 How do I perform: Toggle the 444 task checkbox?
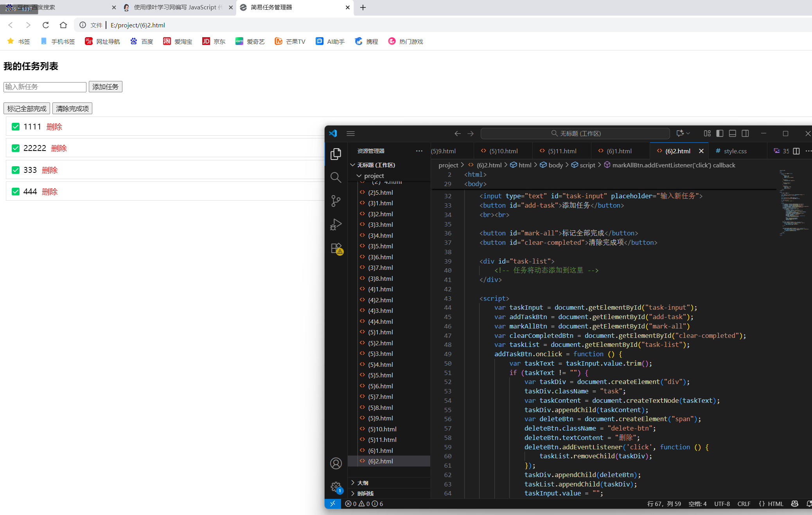[x=16, y=192]
